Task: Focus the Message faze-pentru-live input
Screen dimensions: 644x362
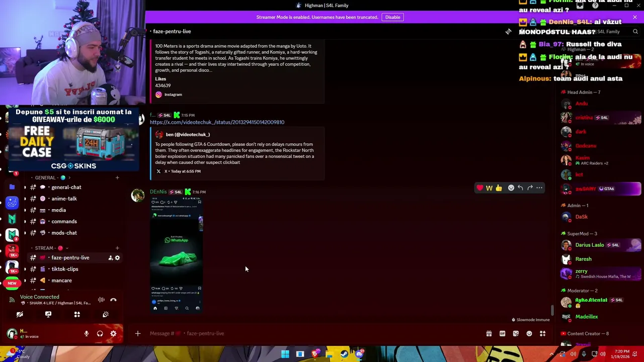Action: (312, 333)
